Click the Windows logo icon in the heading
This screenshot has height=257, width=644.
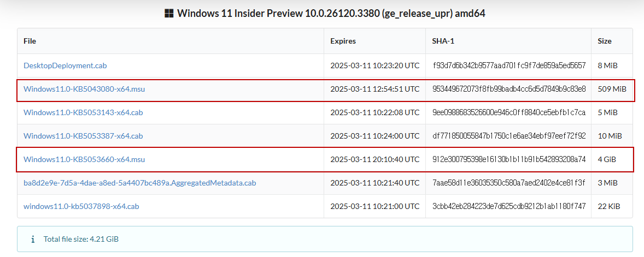click(168, 14)
